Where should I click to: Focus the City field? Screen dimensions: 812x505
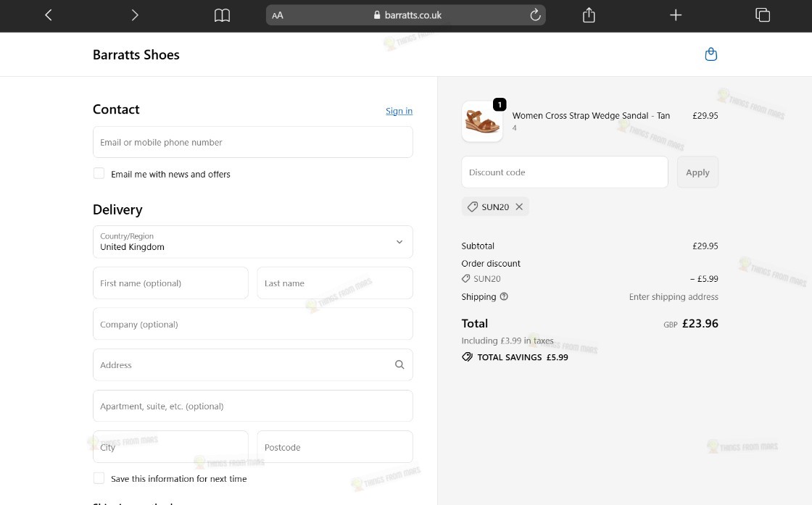click(x=170, y=446)
